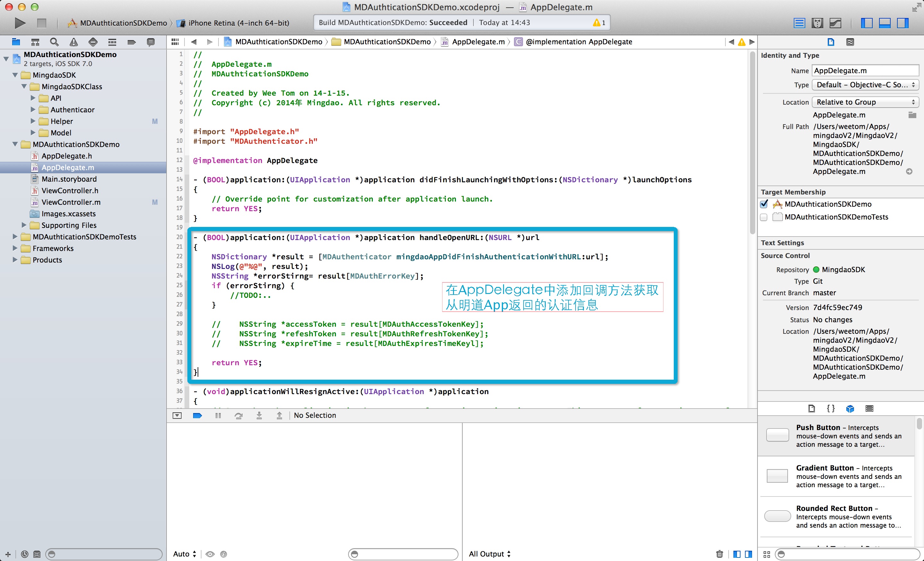The height and width of the screenshot is (561, 924).
Task: Uncheck MDAuthticationSDKDemo target membership
Action: click(x=764, y=204)
